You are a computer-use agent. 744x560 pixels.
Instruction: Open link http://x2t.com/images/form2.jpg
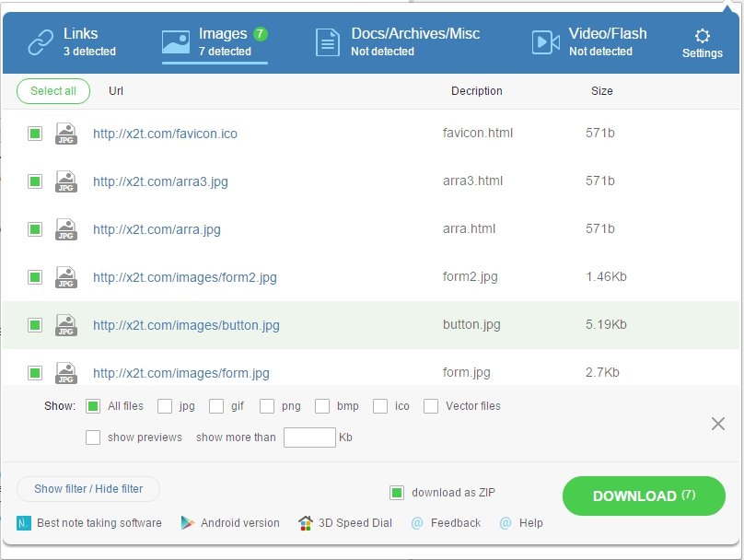click(x=185, y=277)
